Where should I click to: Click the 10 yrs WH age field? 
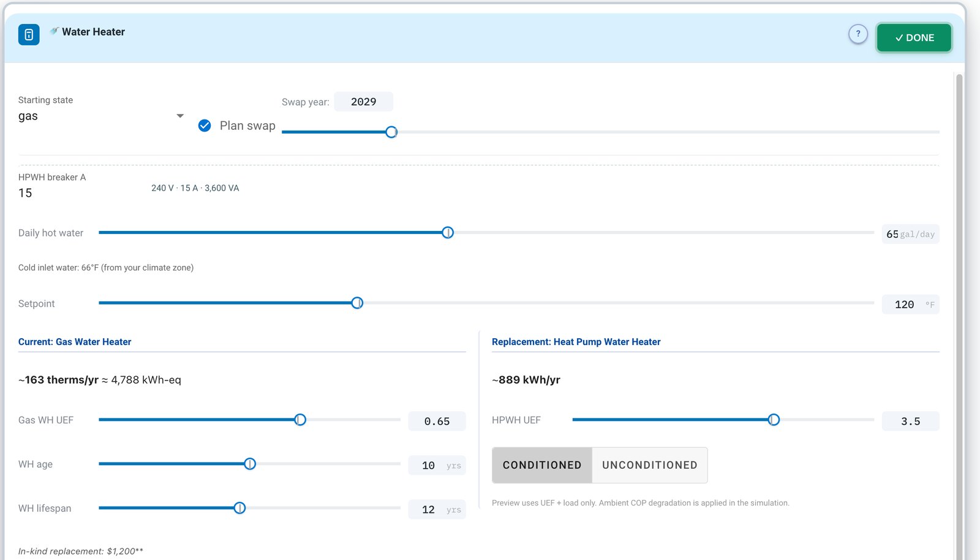(437, 466)
